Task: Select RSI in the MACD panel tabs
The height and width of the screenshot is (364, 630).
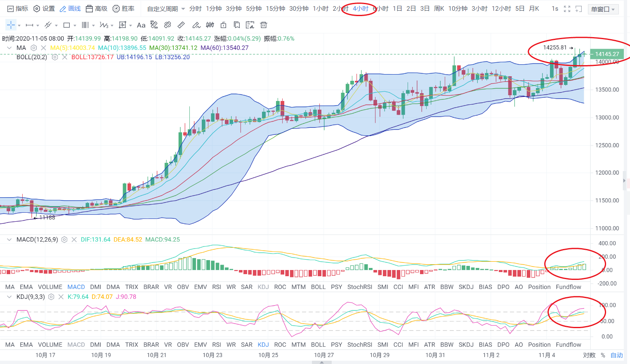Action: 217,287
